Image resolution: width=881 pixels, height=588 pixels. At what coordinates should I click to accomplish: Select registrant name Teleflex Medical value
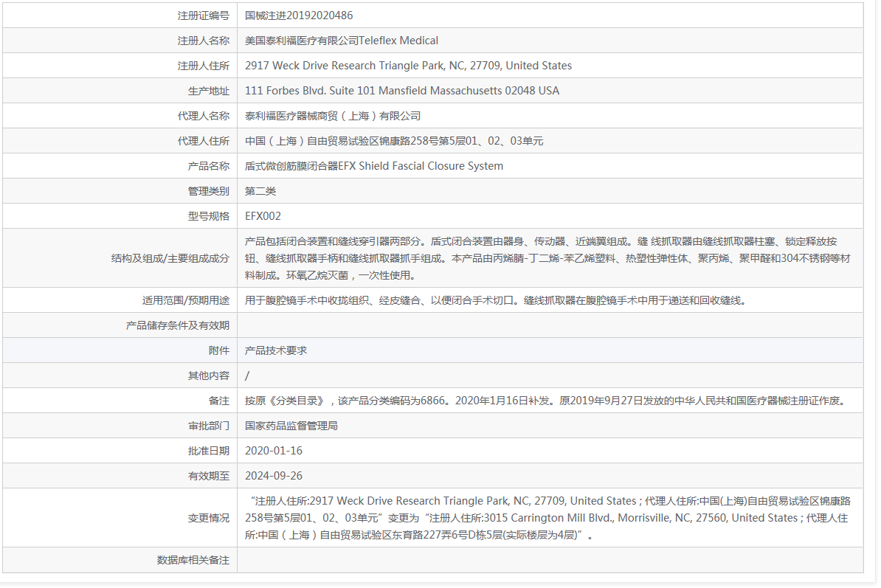click(342, 41)
